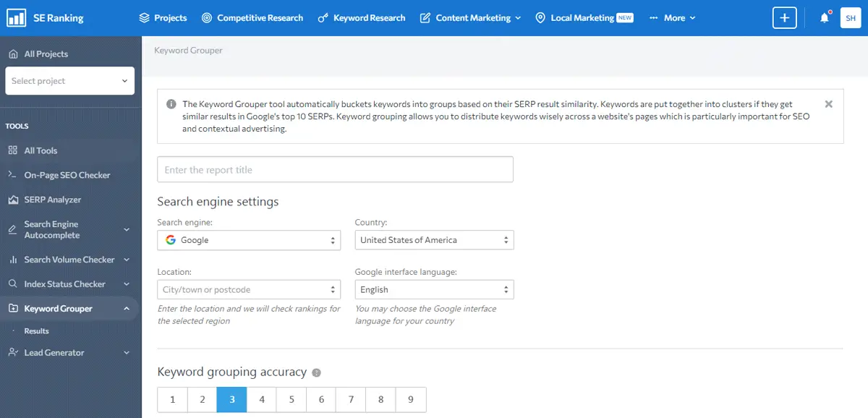Click the three-dots More icon

tap(654, 18)
